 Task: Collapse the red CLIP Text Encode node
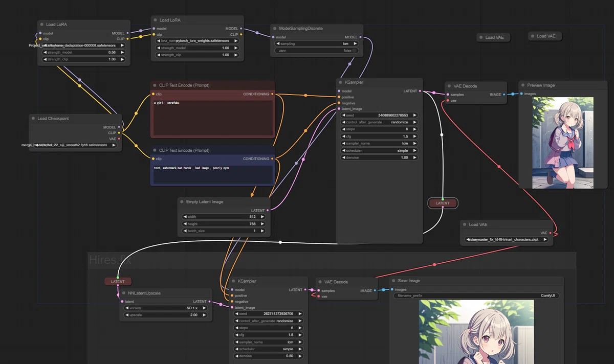pyautogui.click(x=155, y=85)
